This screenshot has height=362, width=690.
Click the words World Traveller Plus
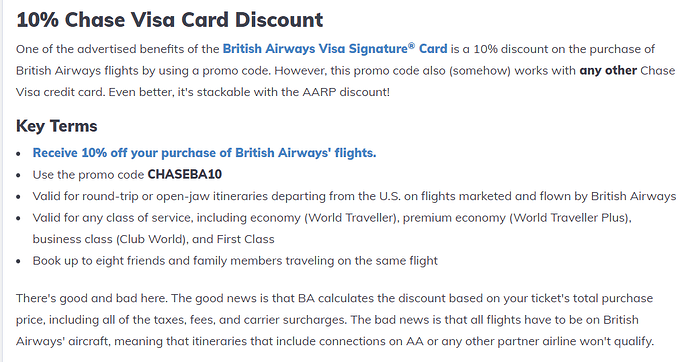coord(569,218)
